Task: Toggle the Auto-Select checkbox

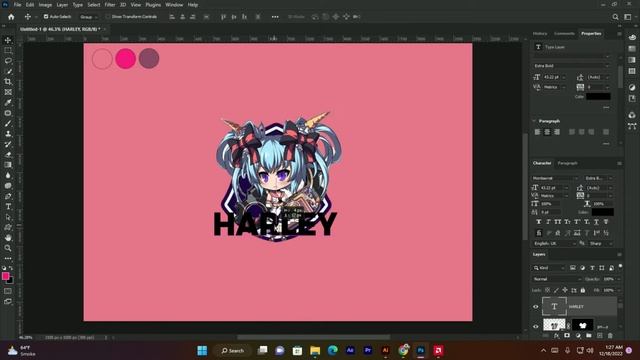Action: [46, 17]
